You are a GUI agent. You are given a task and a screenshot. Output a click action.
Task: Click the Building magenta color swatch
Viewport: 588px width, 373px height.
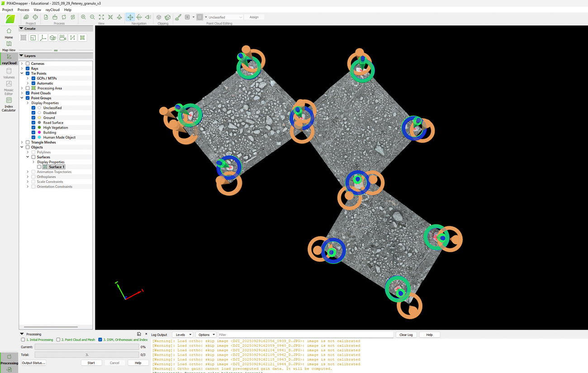(x=39, y=133)
